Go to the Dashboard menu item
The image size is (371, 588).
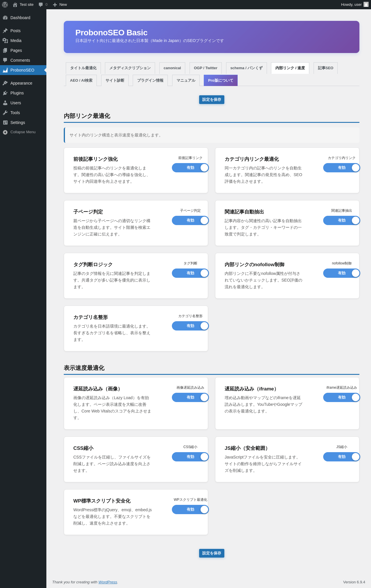(x=23, y=18)
